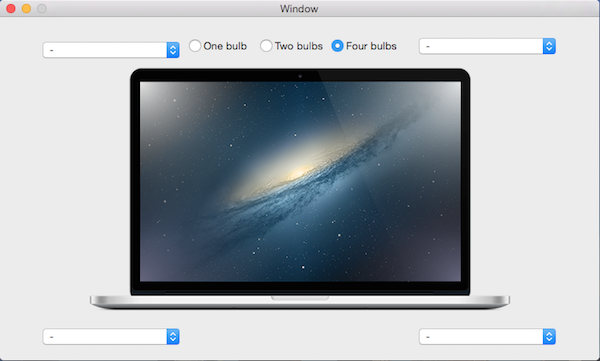The height and width of the screenshot is (361, 600).
Task: Close the window with the red button
Action: coord(11,8)
